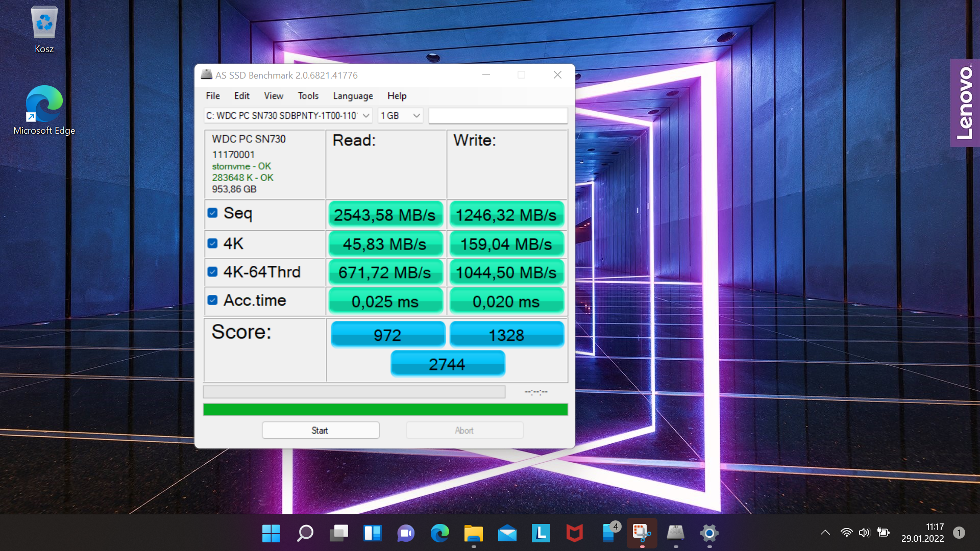The image size is (980, 551).
Task: Click the battery tray icon
Action: [x=883, y=533]
